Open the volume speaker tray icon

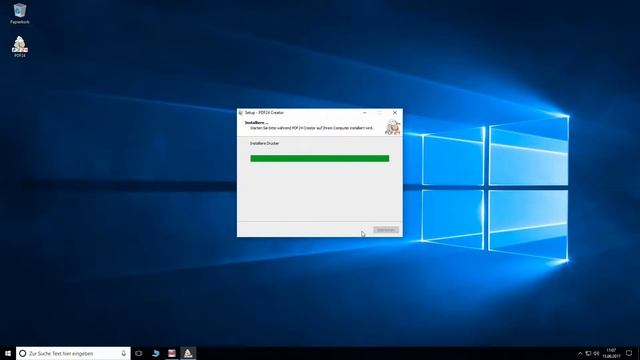click(x=596, y=353)
